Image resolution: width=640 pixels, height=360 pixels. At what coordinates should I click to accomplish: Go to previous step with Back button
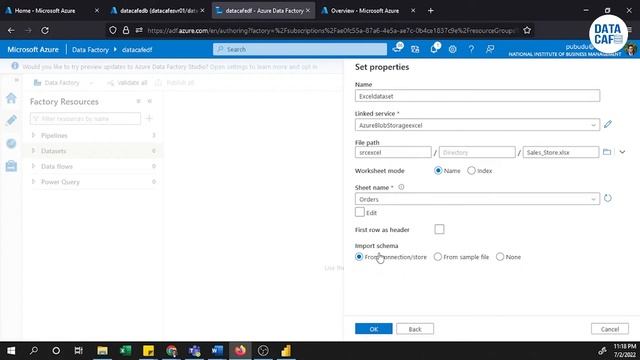point(415,329)
